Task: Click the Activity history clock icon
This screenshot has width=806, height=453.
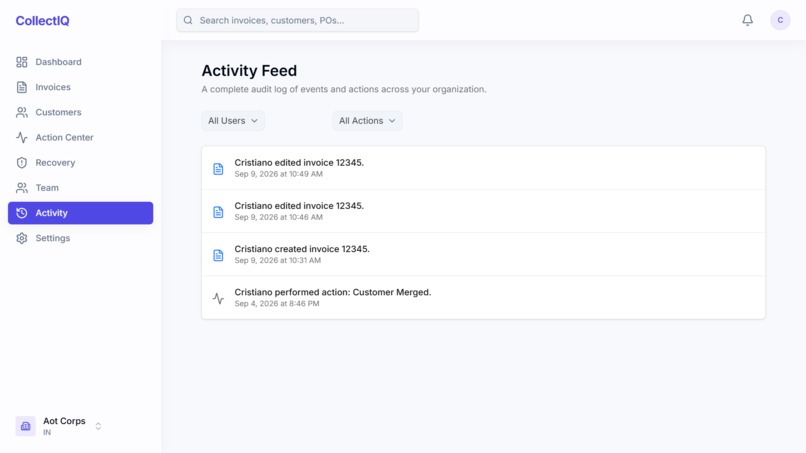Action: coord(22,213)
